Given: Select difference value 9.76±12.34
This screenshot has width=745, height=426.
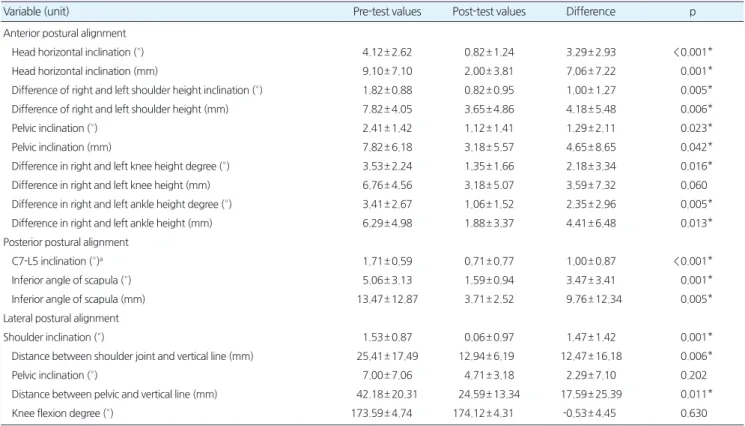Looking at the screenshot, I should [x=593, y=299].
